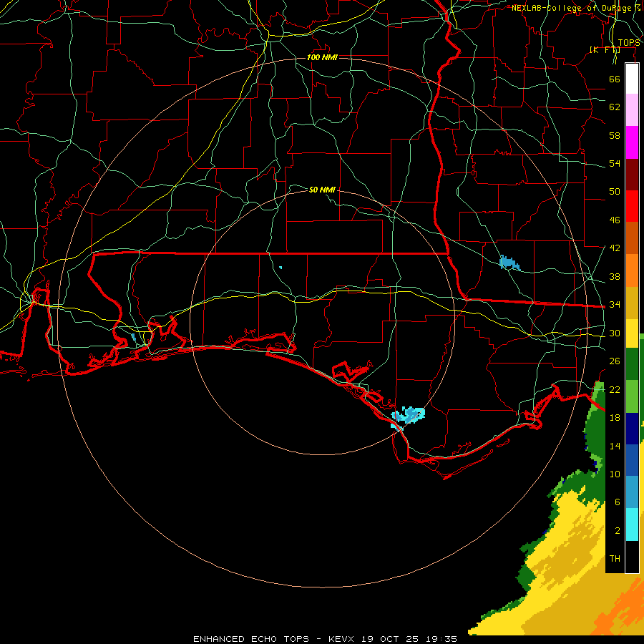
Task: Click the 'KEVX' station identifier
Action: [343, 639]
